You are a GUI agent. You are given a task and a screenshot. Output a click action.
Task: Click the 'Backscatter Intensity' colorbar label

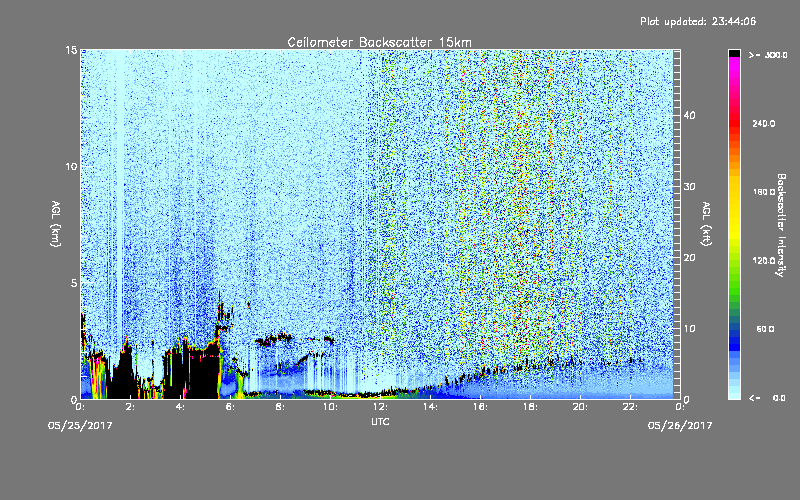coord(781,225)
